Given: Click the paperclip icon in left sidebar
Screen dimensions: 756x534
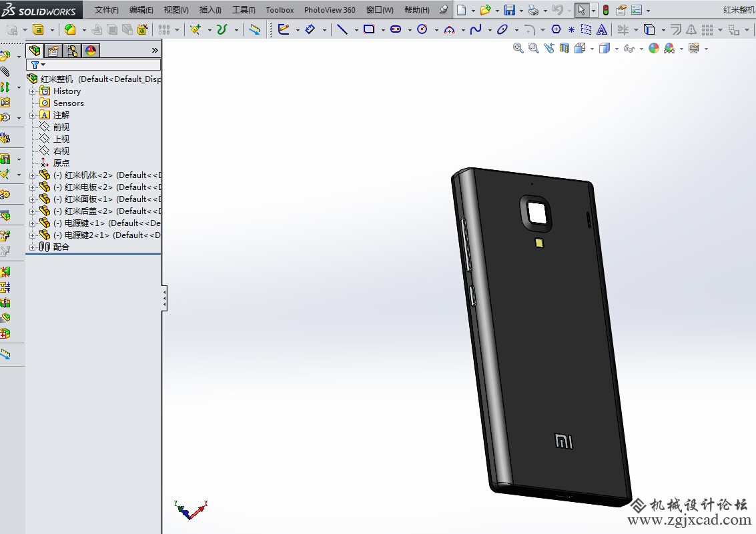Looking at the screenshot, I should pyautogui.click(x=5, y=72).
